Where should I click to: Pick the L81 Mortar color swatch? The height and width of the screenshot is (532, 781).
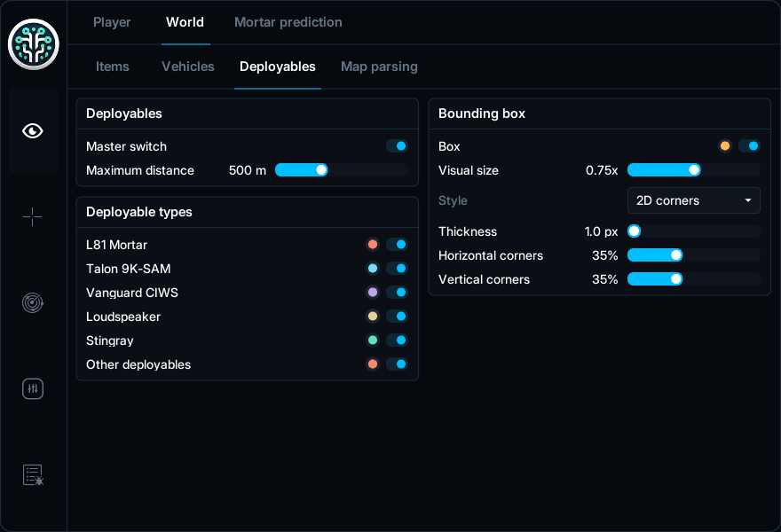tap(373, 245)
